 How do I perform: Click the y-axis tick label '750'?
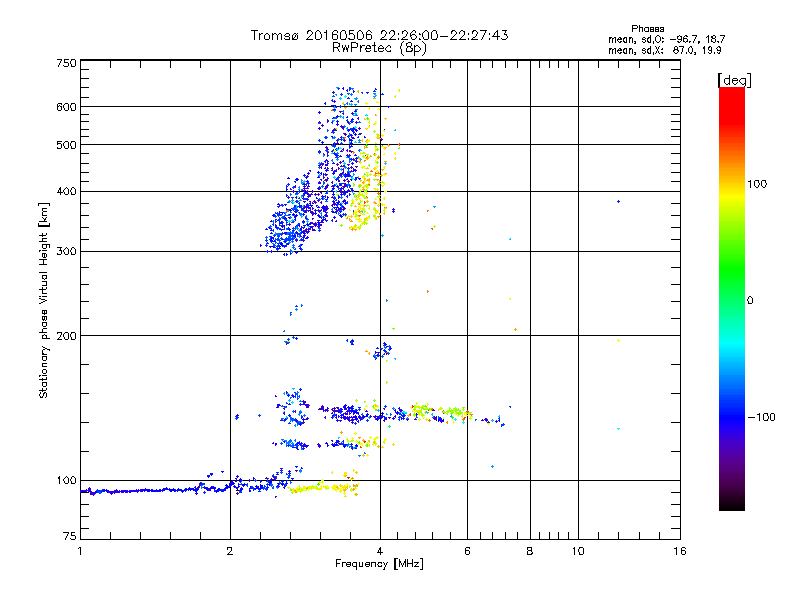pos(66,63)
